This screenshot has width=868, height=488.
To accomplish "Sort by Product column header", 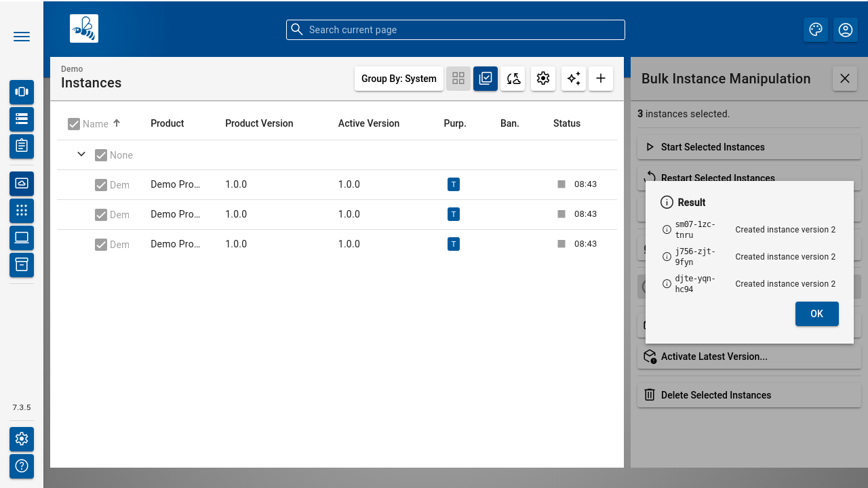I will tap(167, 123).
